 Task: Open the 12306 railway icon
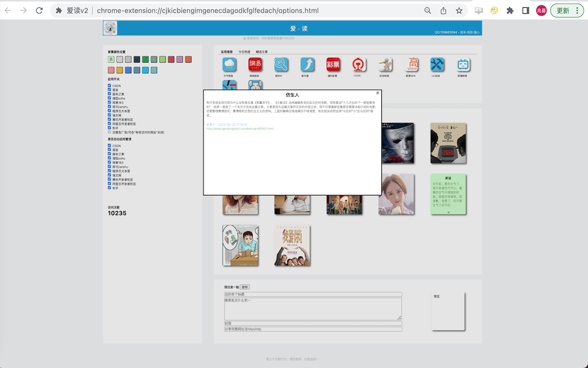(359, 64)
